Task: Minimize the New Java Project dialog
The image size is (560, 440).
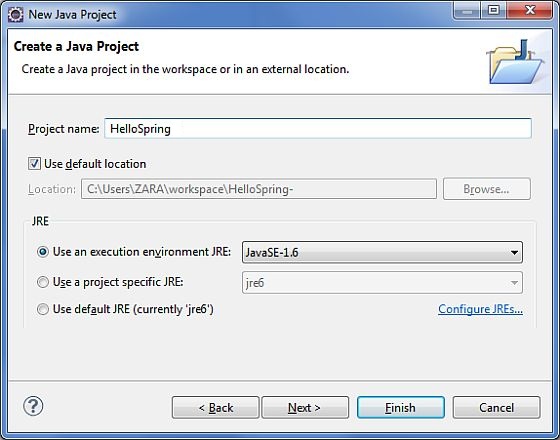Action: (467, 11)
